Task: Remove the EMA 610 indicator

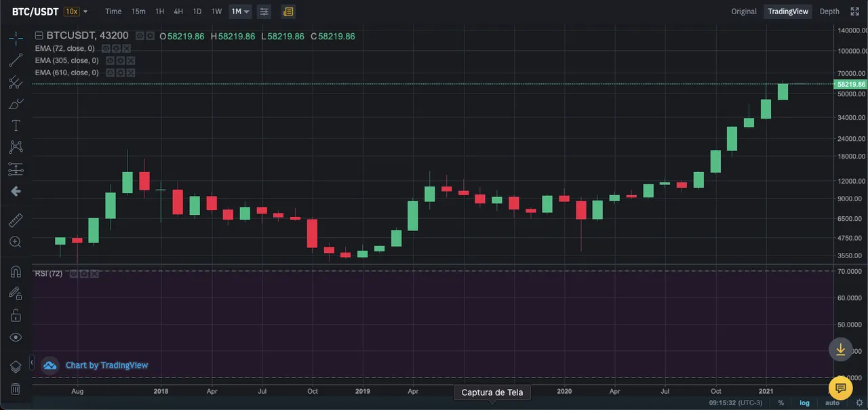Action: pos(130,73)
